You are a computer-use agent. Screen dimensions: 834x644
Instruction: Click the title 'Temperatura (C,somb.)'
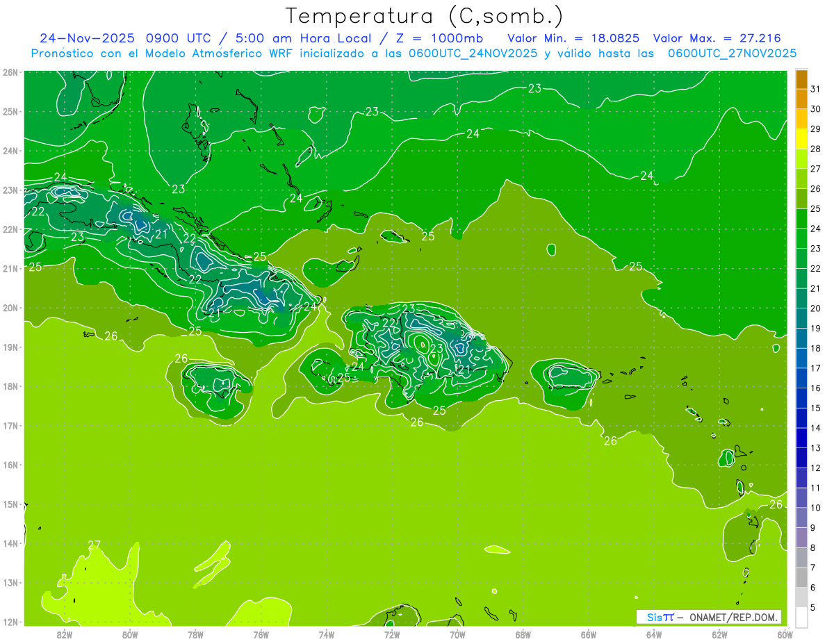pos(425,16)
